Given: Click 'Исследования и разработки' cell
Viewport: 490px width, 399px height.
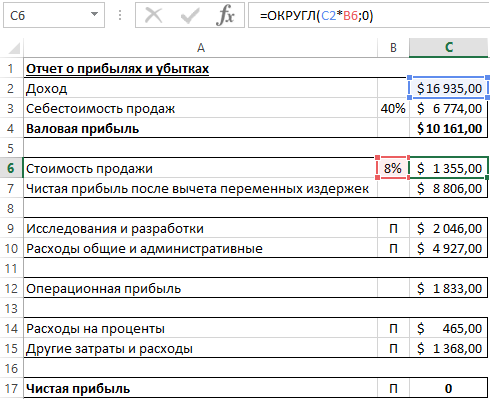Looking at the screenshot, I should pos(200,228).
